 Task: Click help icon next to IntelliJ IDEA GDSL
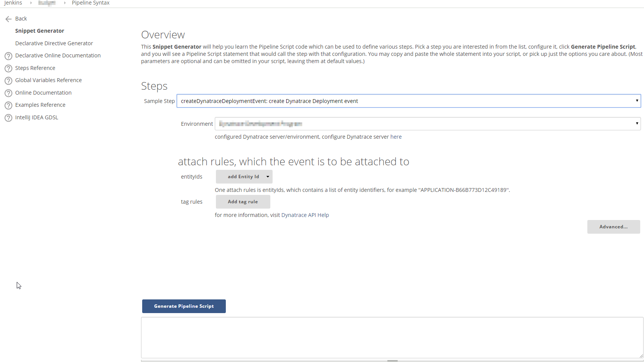coord(8,118)
